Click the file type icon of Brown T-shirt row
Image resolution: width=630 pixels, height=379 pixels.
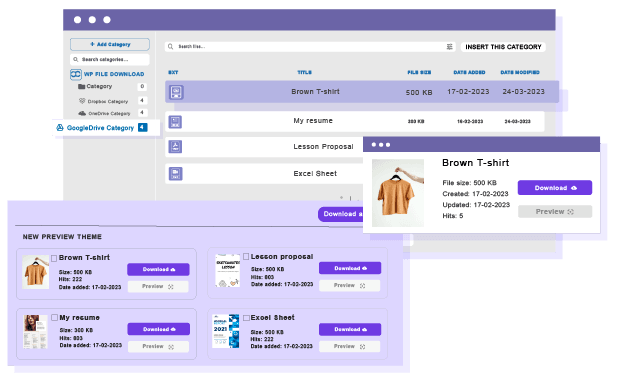pyautogui.click(x=176, y=92)
